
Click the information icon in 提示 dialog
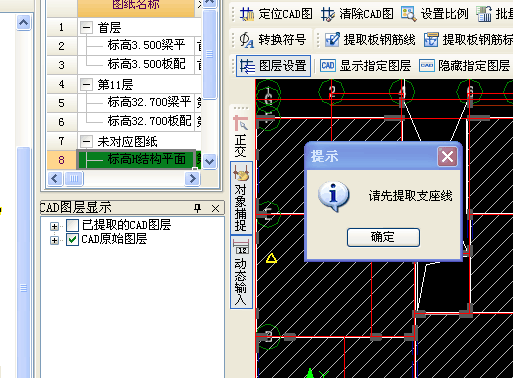click(x=334, y=196)
